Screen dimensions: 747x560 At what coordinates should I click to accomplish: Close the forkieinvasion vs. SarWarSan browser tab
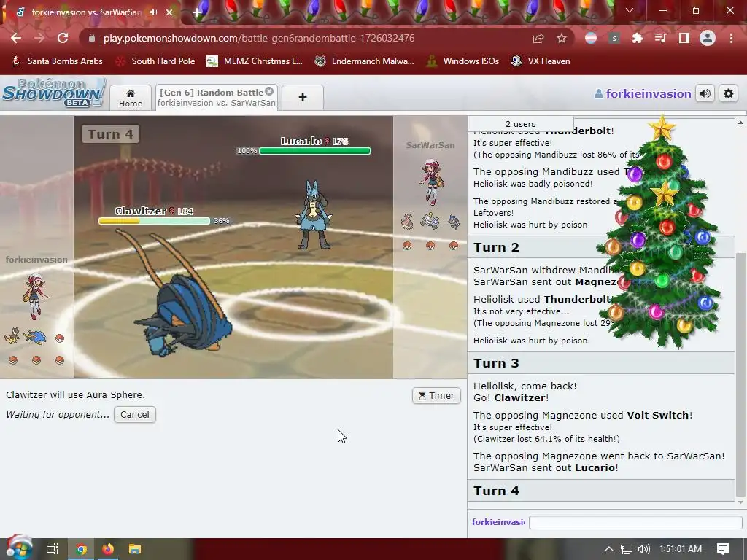coord(169,12)
